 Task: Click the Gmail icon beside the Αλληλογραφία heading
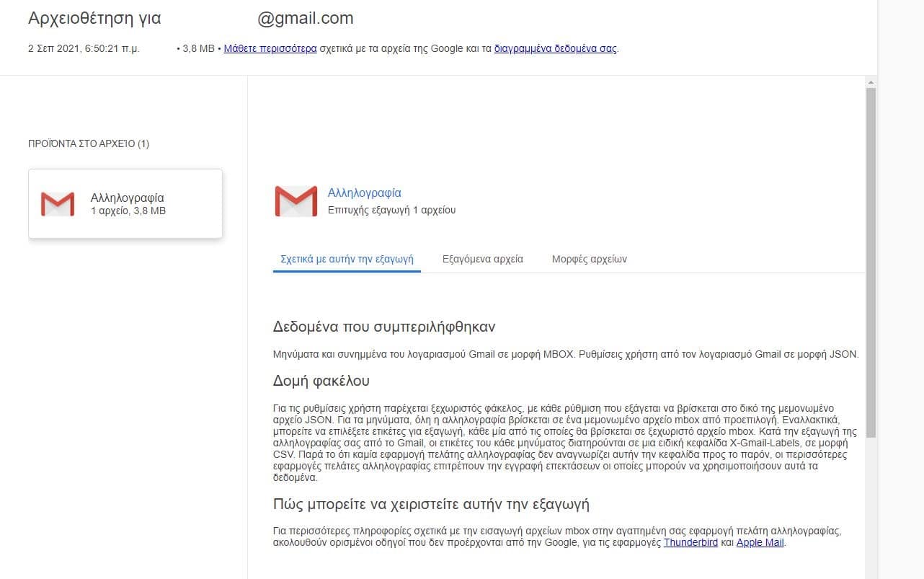(x=296, y=201)
